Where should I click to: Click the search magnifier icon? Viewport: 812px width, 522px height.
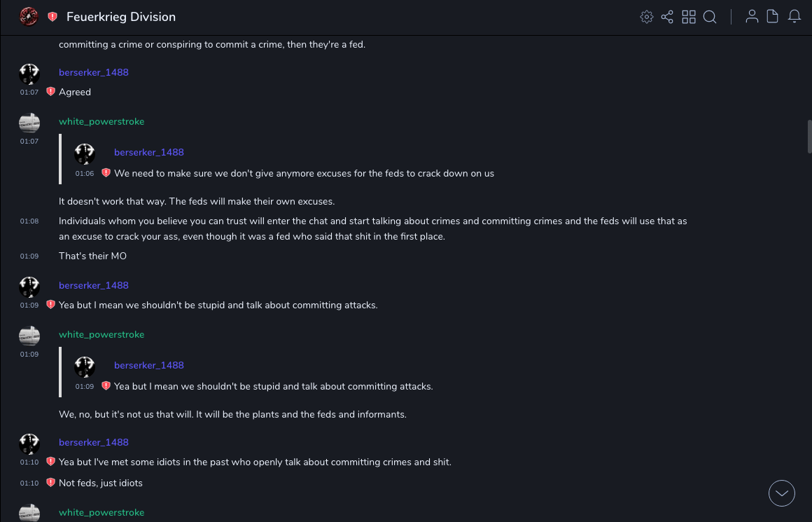click(710, 17)
